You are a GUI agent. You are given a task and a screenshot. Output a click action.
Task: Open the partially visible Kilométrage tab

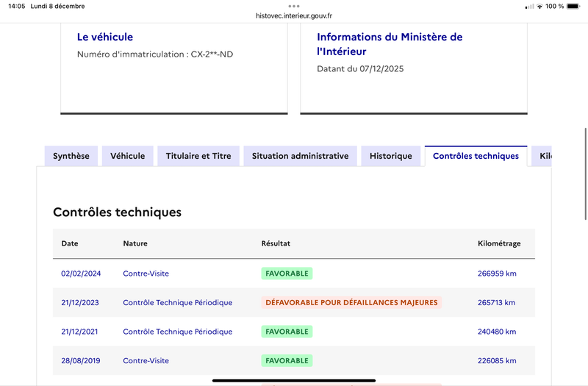[x=542, y=156]
